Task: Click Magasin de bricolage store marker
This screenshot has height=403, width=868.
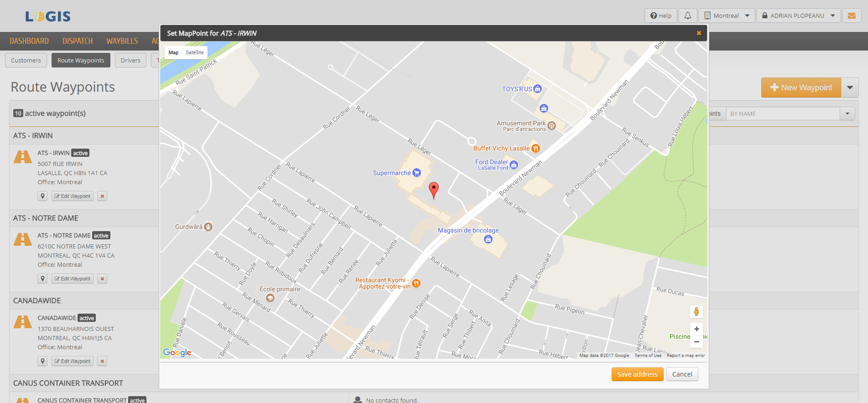Action: [489, 239]
